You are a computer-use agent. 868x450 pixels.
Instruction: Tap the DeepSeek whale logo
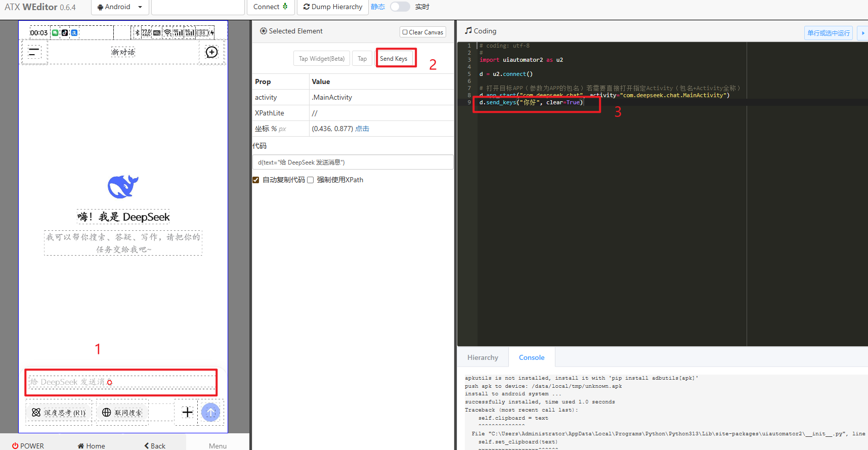click(x=123, y=186)
